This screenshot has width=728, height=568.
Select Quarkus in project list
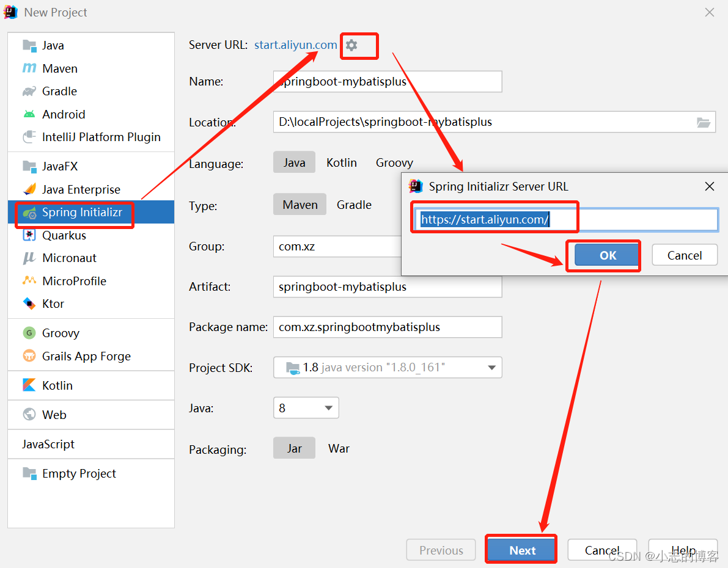(91, 235)
